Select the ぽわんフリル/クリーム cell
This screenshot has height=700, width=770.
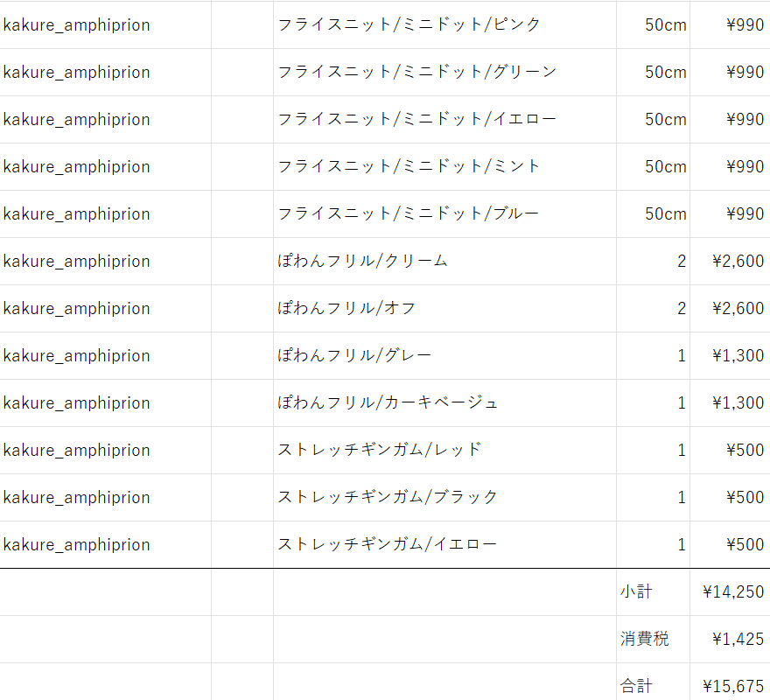pos(444,261)
